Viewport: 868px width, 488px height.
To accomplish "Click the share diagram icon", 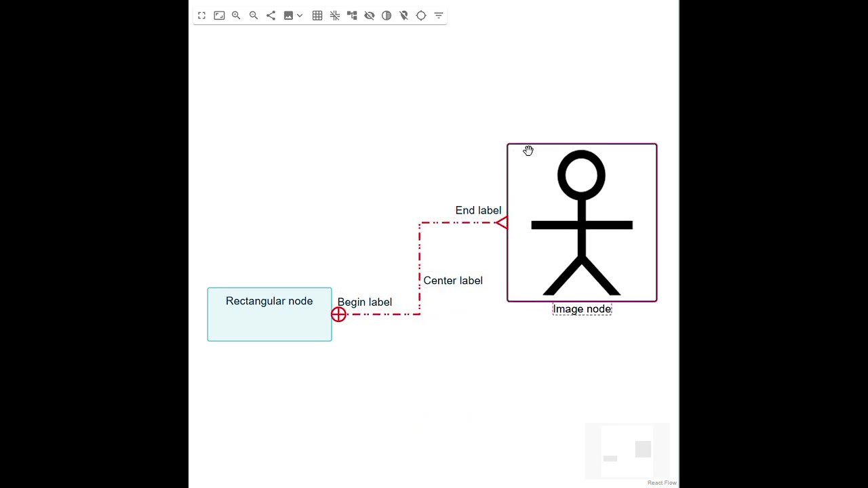I will [x=271, y=16].
